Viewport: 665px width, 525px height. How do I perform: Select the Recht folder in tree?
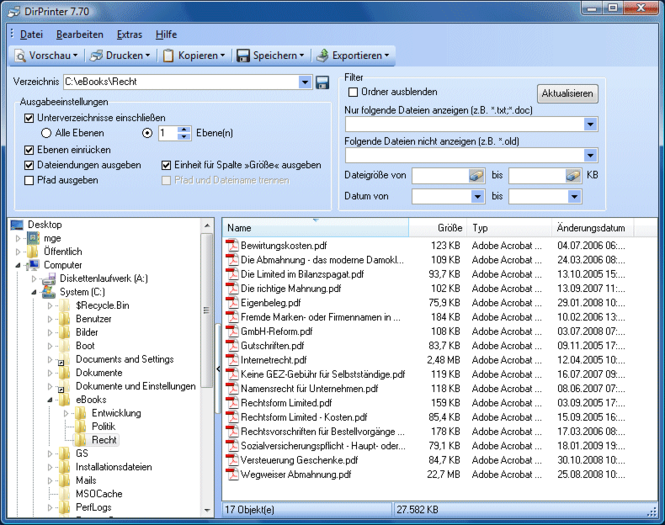point(104,440)
